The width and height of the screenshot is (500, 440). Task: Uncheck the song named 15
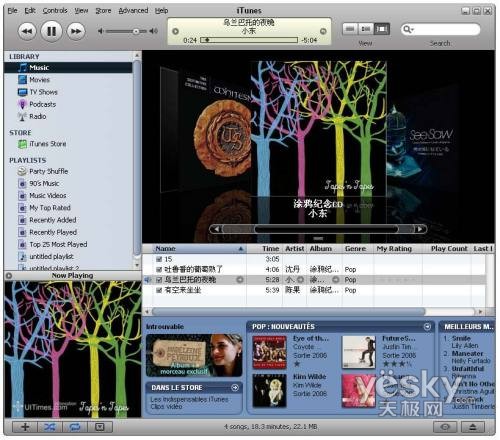pyautogui.click(x=159, y=259)
